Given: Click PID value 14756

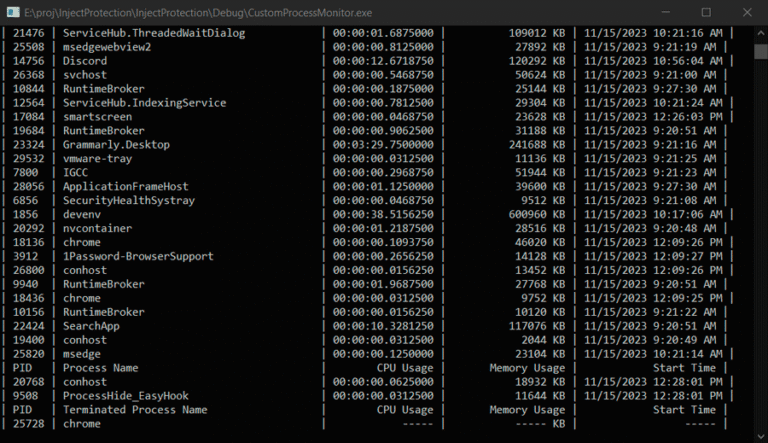Looking at the screenshot, I should (28, 61).
